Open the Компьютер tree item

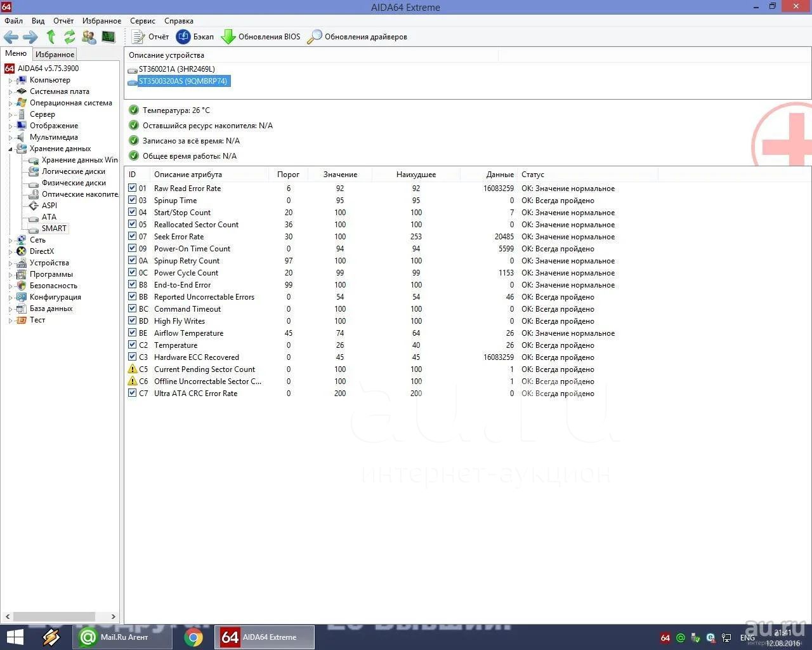click(x=44, y=80)
